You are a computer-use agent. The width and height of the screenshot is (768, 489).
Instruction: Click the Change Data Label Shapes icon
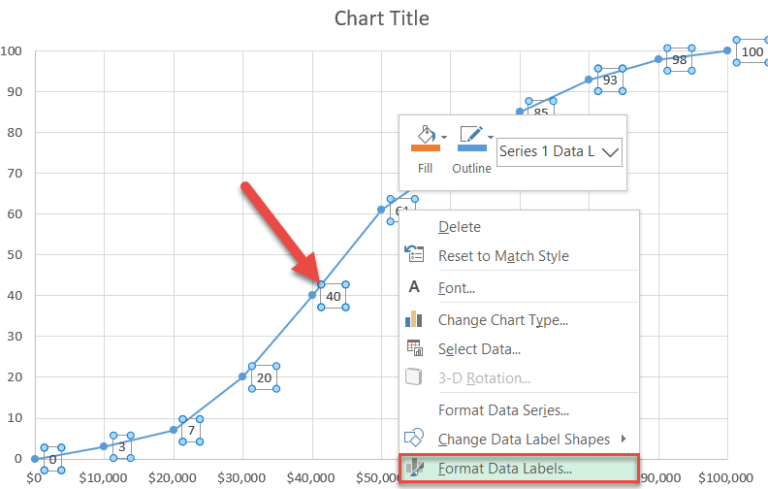(x=414, y=438)
